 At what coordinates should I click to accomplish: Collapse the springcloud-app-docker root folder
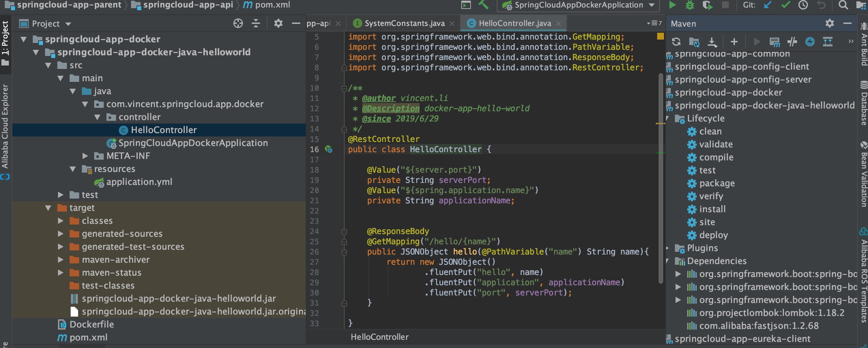point(23,39)
